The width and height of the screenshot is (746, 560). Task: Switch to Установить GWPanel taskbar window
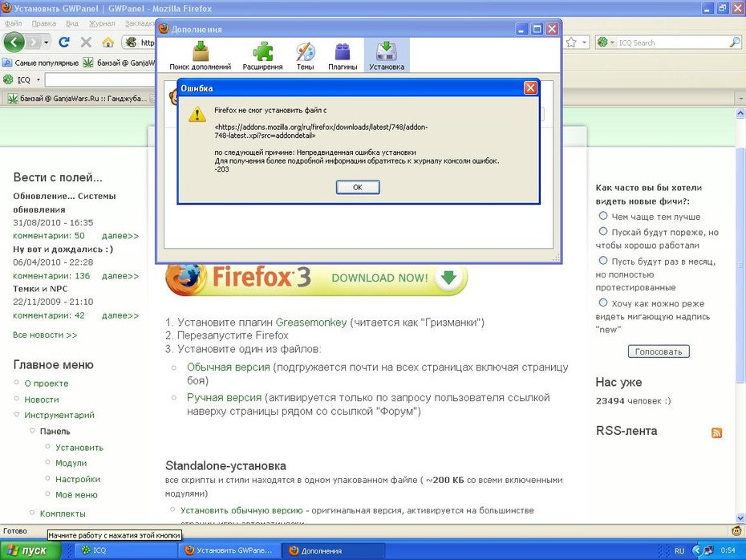(x=229, y=550)
